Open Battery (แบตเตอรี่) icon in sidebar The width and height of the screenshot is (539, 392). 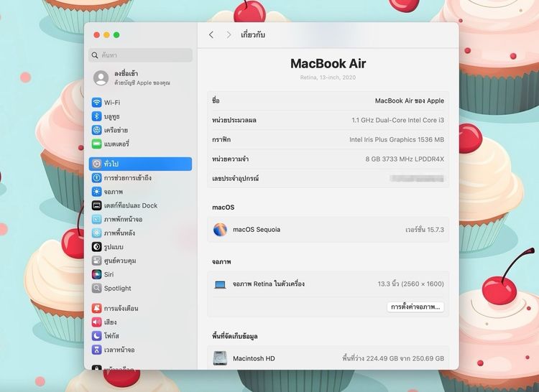[x=96, y=144]
